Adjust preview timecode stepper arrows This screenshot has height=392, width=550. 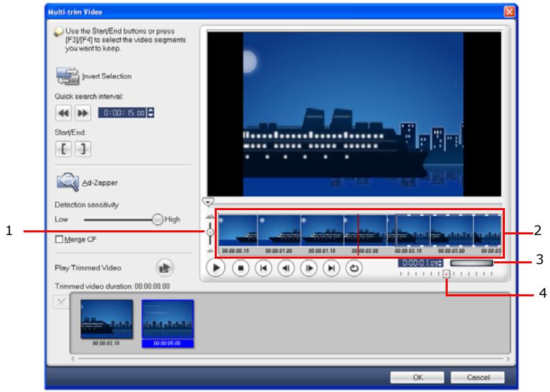pyautogui.click(x=441, y=263)
